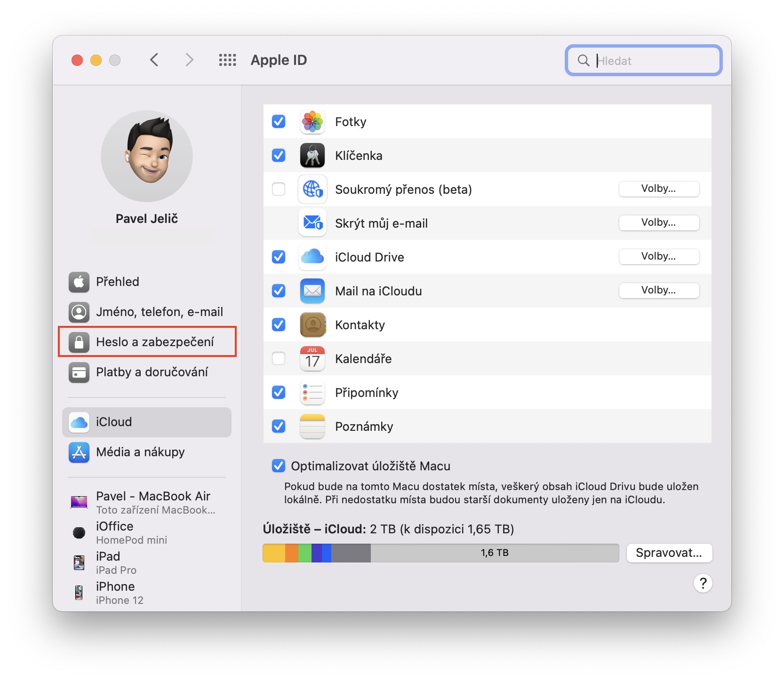Screen dimensions: 784x681
Task: Click the iPhone 12 device icon
Action: [79, 593]
